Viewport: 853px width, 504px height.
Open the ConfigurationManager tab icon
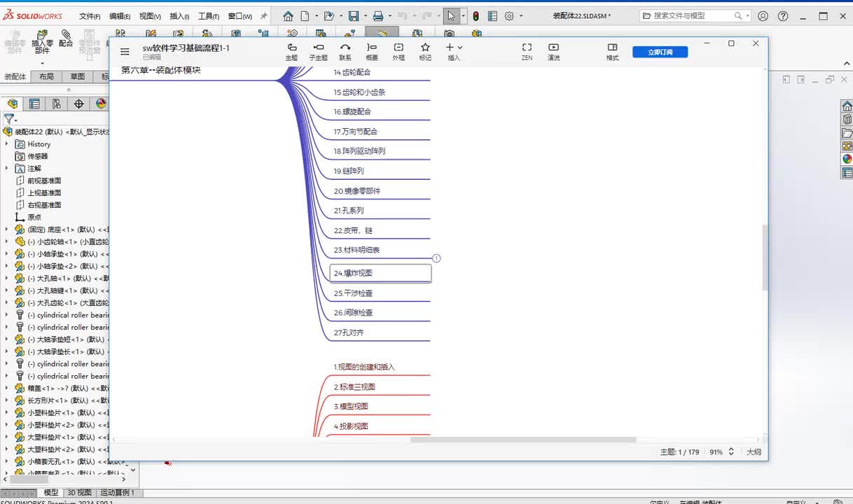[57, 104]
